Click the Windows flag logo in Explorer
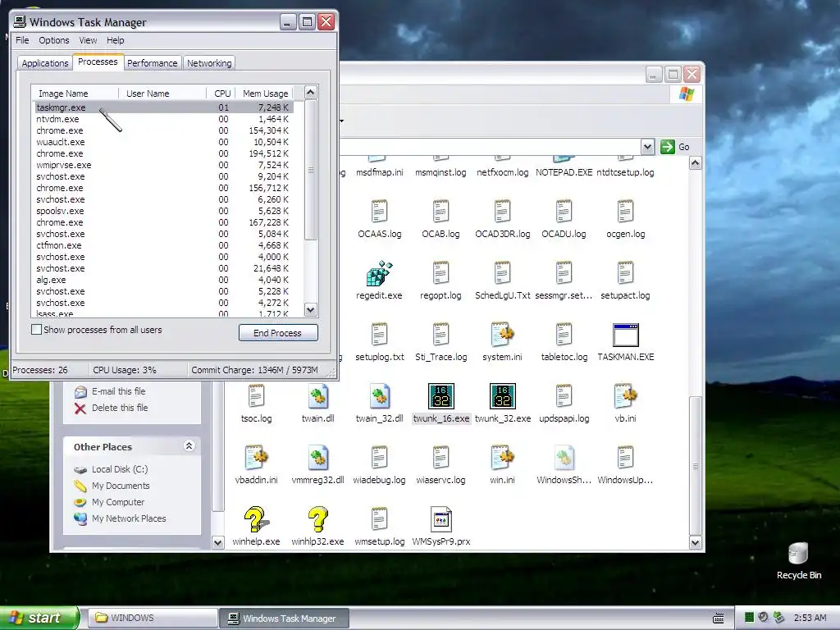Screen dimensions: 840x630 (x=687, y=94)
